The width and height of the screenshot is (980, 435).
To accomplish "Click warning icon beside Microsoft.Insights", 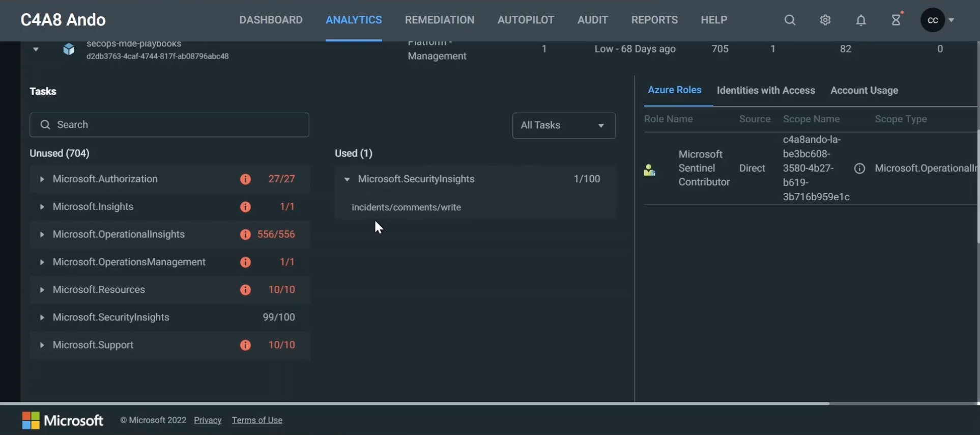I will [245, 207].
